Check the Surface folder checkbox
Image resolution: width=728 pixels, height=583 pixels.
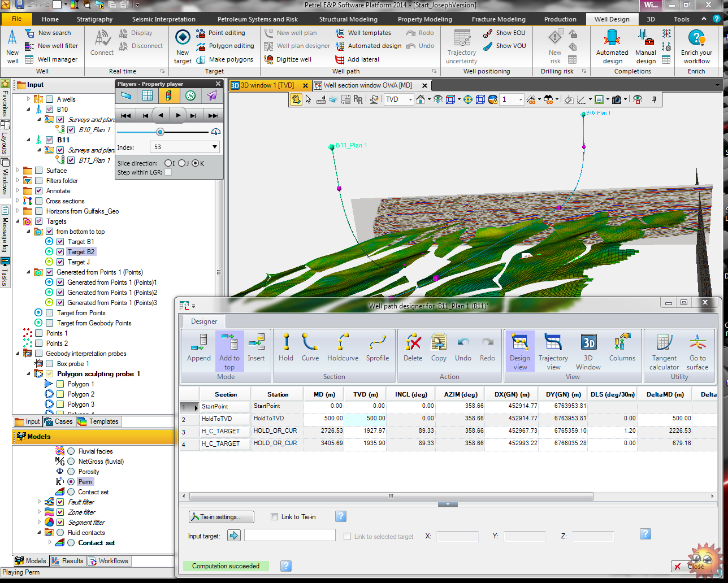point(39,171)
